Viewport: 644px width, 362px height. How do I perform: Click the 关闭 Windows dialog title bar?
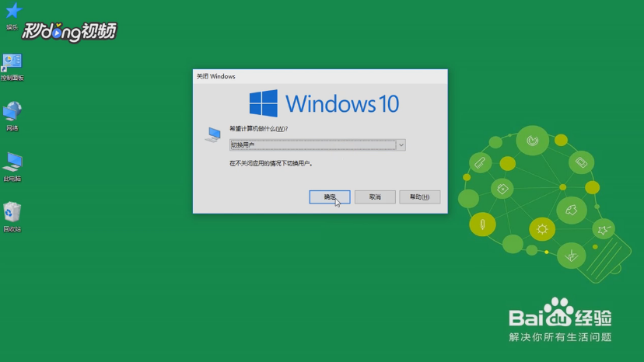point(320,76)
